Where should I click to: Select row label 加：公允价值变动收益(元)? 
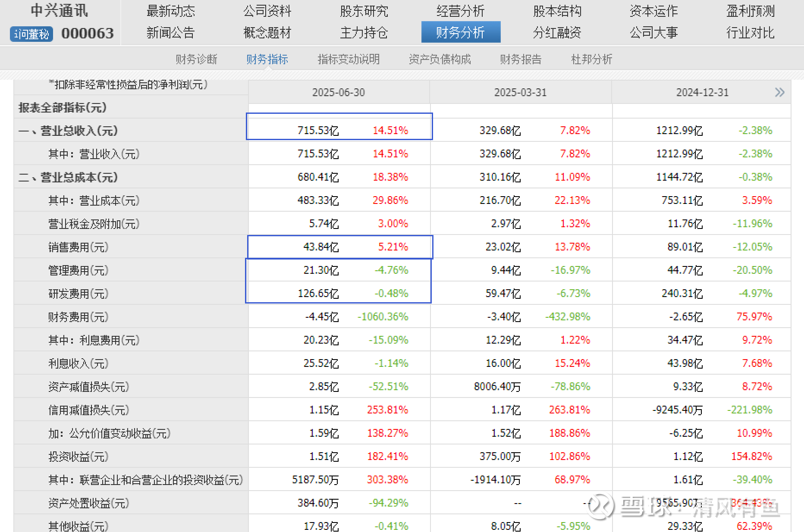pyautogui.click(x=110, y=433)
